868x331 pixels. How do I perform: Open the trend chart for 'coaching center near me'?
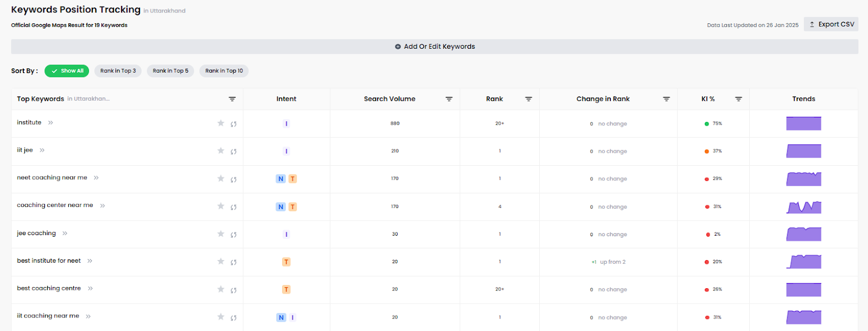click(803, 207)
